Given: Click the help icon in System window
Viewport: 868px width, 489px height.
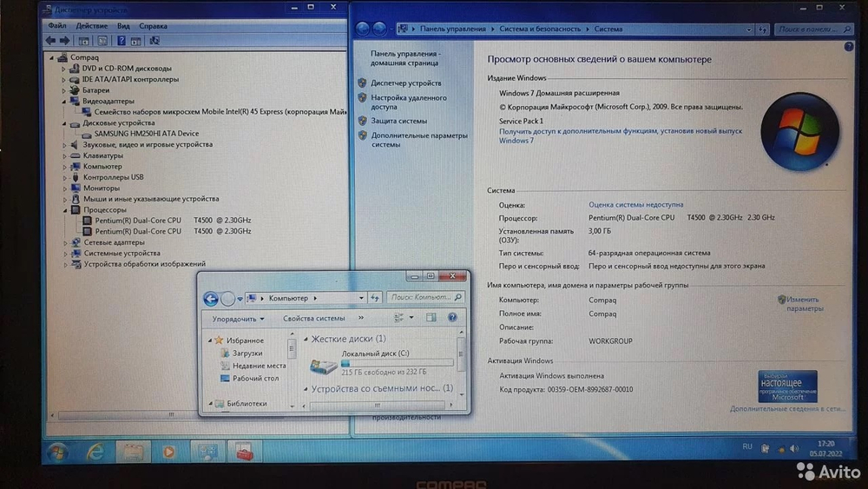Looking at the screenshot, I should click(849, 47).
